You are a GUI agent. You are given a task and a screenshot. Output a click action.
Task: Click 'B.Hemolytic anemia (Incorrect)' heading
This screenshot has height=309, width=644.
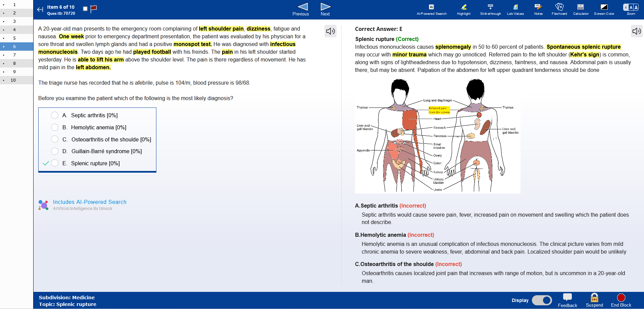pos(395,235)
